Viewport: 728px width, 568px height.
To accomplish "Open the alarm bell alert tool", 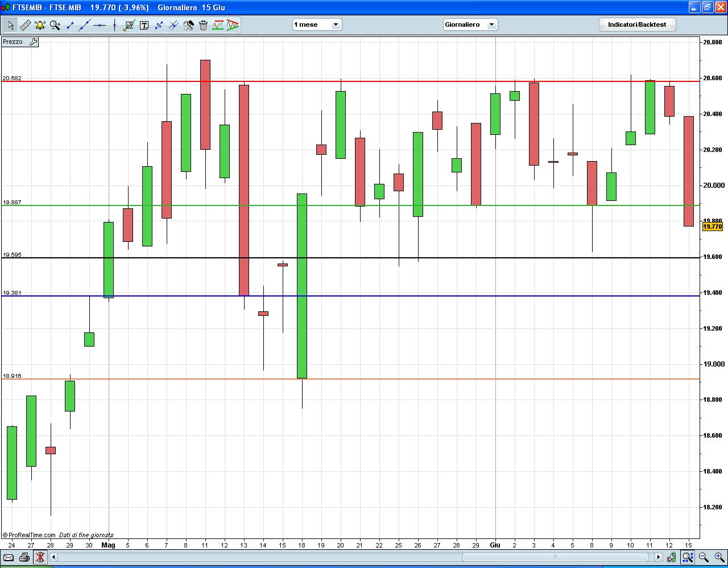I will click(x=40, y=25).
